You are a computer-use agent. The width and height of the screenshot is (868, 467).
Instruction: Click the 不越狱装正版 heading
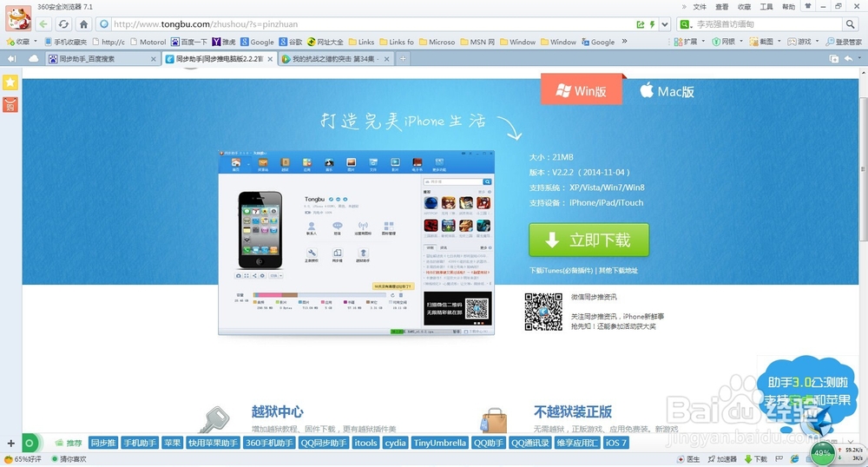point(573,411)
